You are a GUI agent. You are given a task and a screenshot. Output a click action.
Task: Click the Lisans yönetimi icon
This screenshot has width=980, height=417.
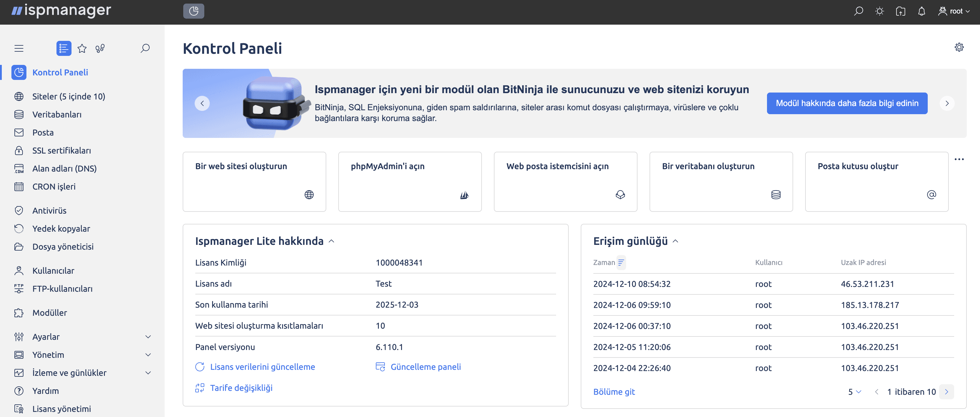coord(19,409)
